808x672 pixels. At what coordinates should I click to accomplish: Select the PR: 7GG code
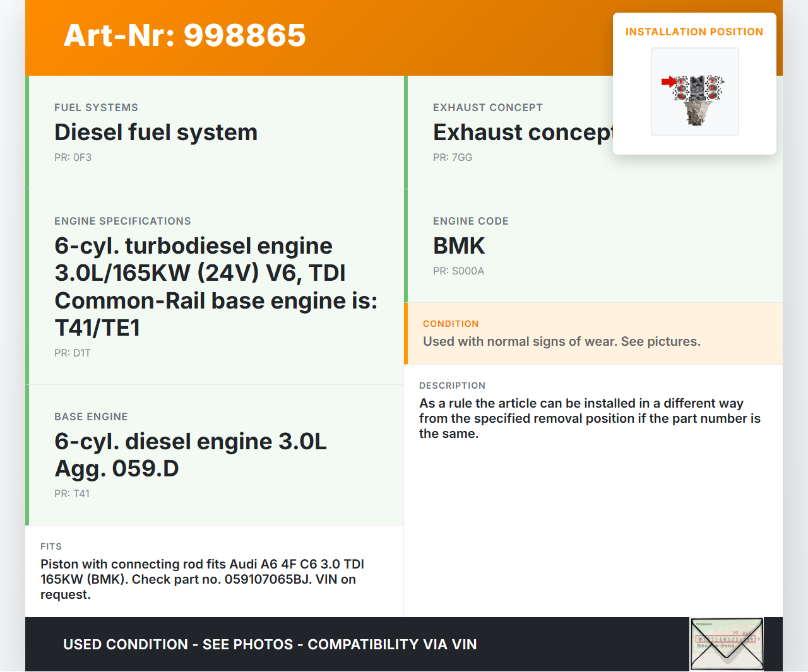[x=452, y=158]
